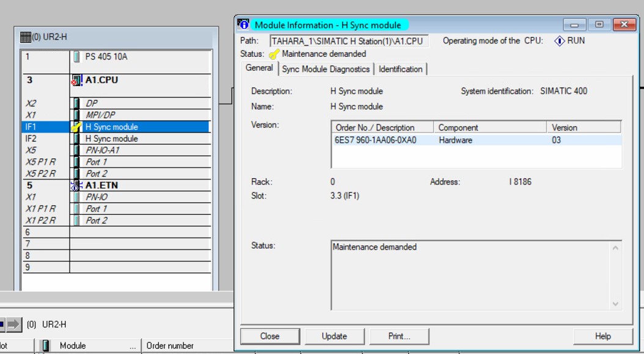
Task: Open Help for module information
Action: tap(602, 336)
